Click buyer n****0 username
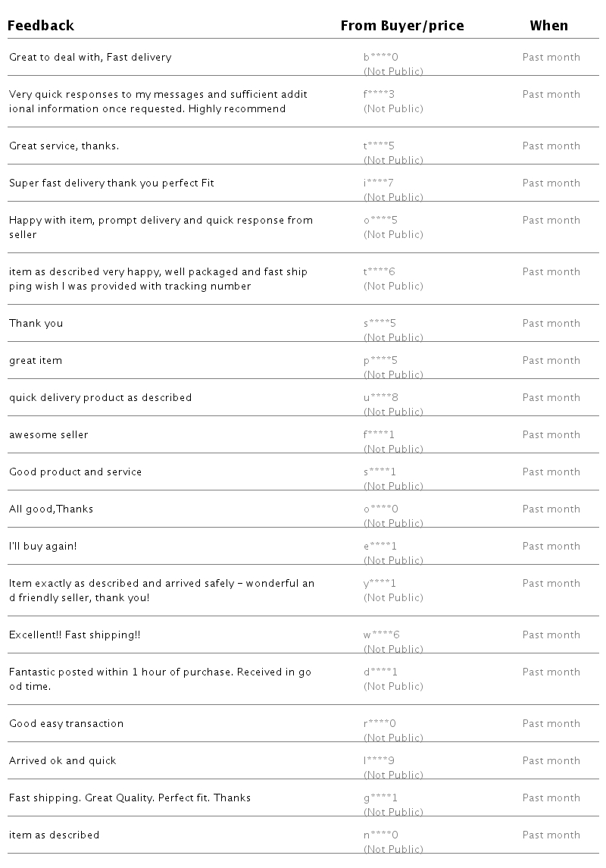 click(380, 835)
